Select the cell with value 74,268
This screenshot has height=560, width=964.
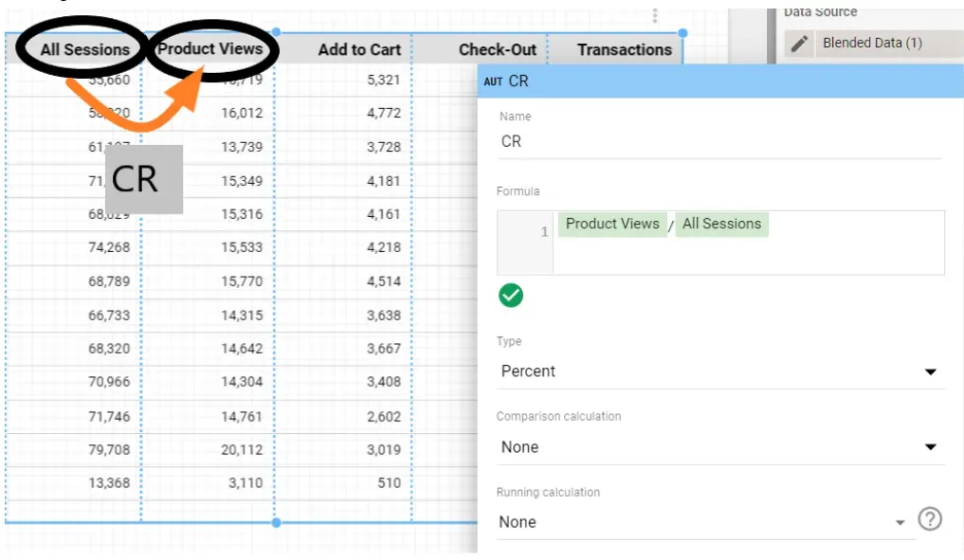(x=109, y=247)
